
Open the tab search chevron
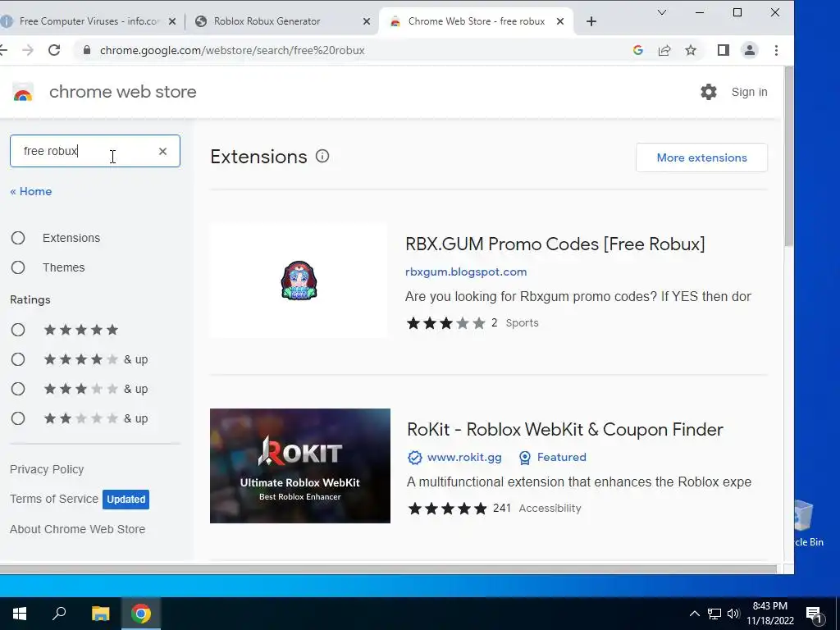pyautogui.click(x=662, y=12)
